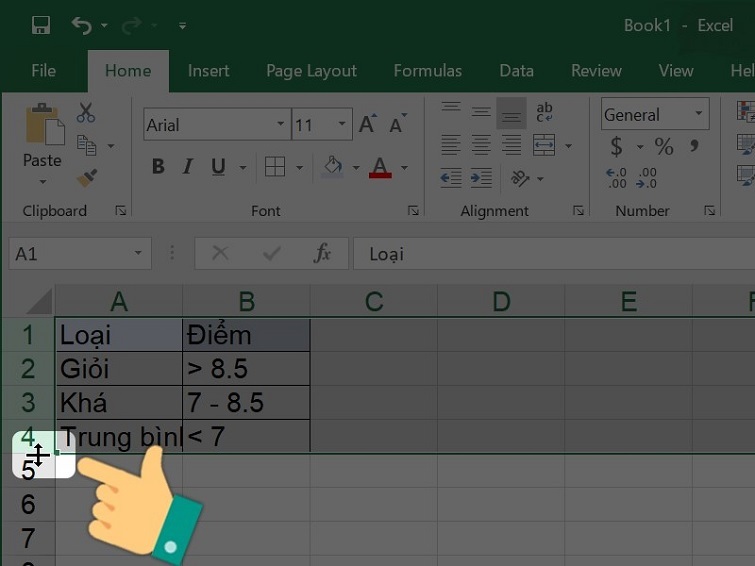Expand the Borders options arrow
The image size is (755, 566).
coord(299,168)
